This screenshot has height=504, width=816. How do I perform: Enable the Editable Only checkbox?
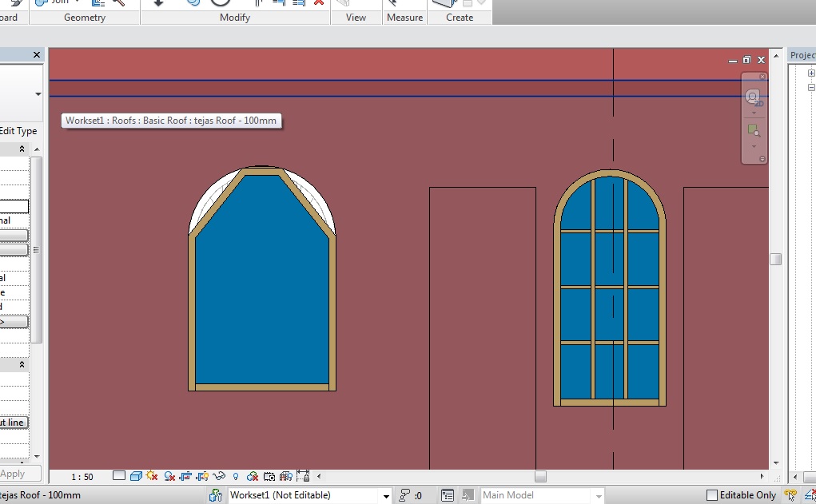(712, 495)
